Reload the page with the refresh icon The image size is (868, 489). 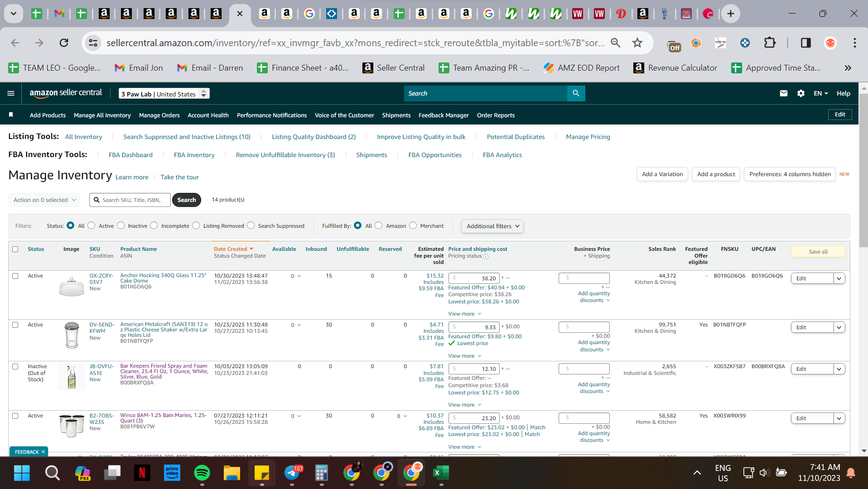click(x=64, y=43)
